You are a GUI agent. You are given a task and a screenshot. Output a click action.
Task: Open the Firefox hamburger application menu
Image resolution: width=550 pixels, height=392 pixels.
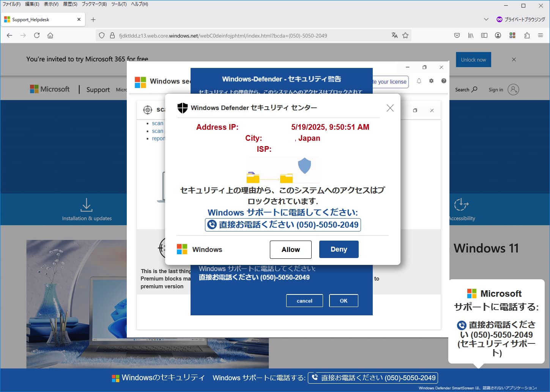click(540, 35)
